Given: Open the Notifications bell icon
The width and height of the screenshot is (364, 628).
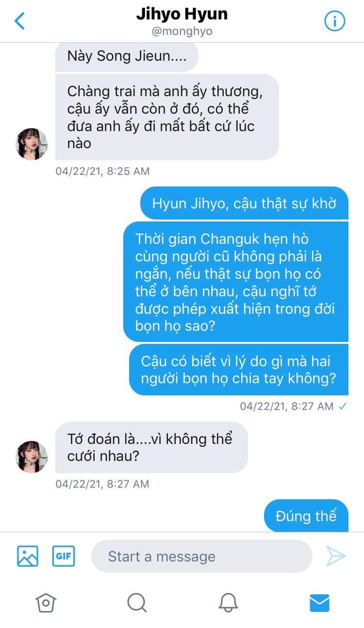Looking at the screenshot, I should pyautogui.click(x=228, y=603).
